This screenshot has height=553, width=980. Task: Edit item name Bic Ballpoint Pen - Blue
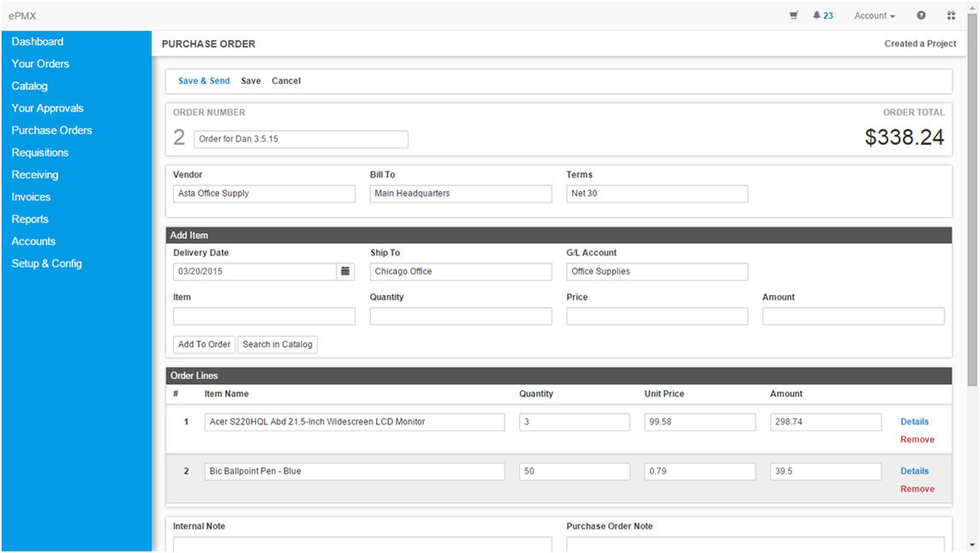pos(355,472)
